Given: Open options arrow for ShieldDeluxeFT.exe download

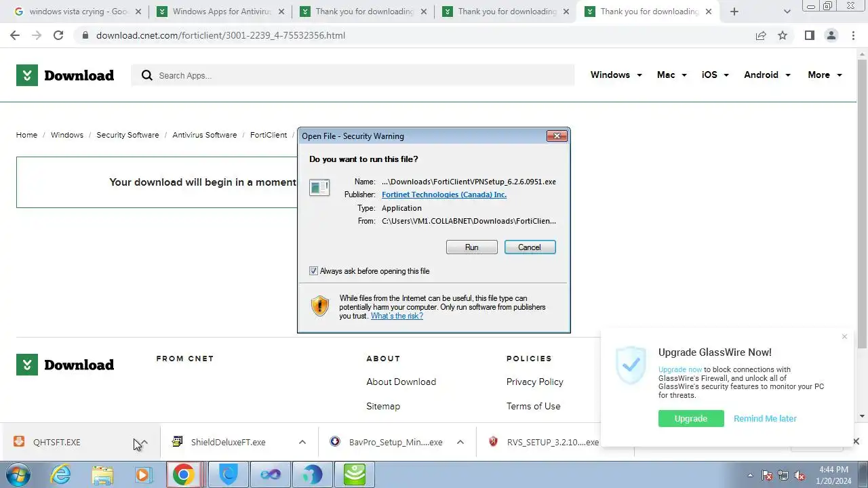Looking at the screenshot, I should [302, 442].
